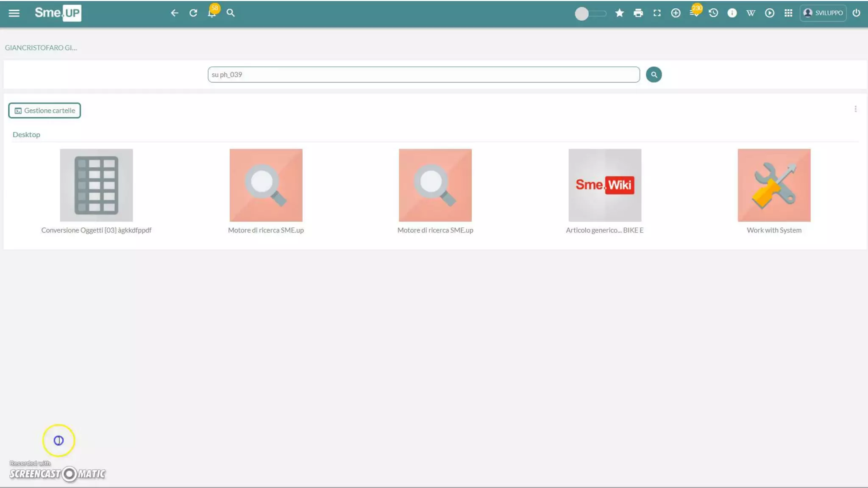The height and width of the screenshot is (488, 868).
Task: Click the favorites star icon
Action: click(619, 13)
